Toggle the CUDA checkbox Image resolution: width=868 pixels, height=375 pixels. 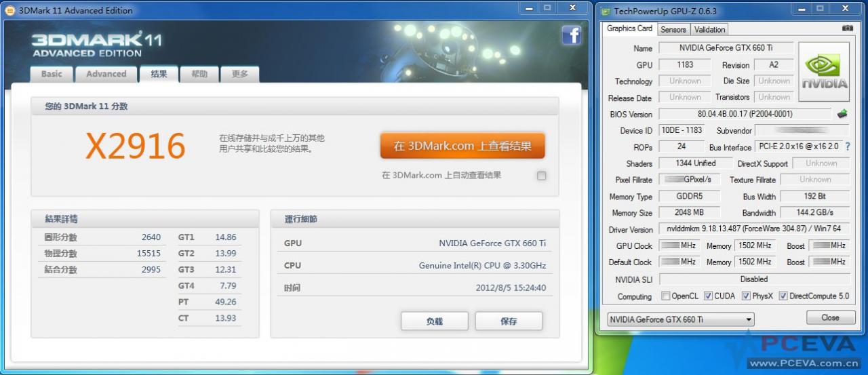(x=708, y=296)
